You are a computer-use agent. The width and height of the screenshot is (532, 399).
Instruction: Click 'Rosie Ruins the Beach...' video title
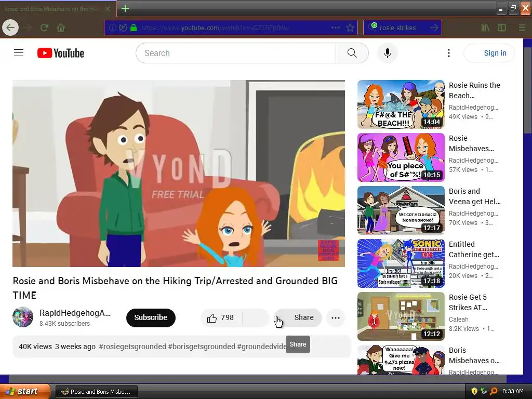point(474,90)
